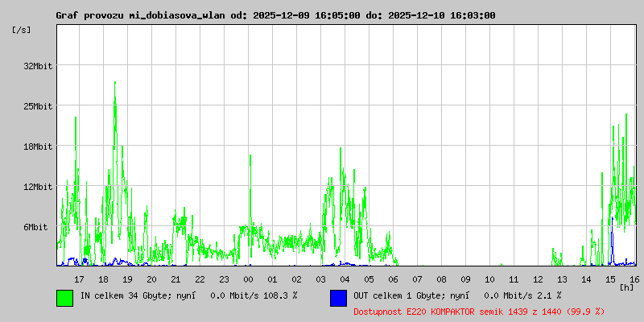This screenshot has height=322, width=644.
Task: Click the green IN legend swatch
Action: (x=65, y=298)
